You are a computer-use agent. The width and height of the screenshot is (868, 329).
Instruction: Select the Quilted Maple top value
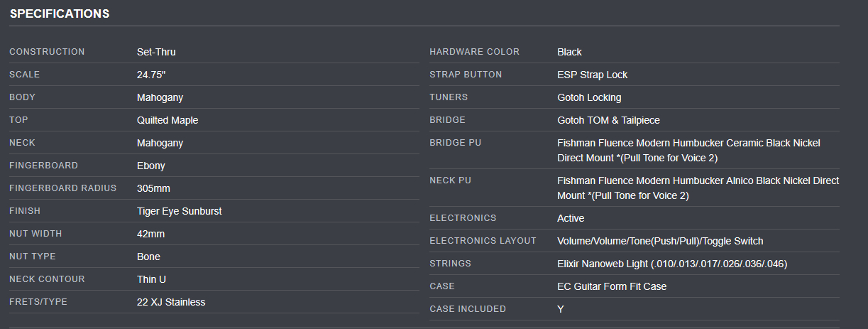pyautogui.click(x=167, y=120)
